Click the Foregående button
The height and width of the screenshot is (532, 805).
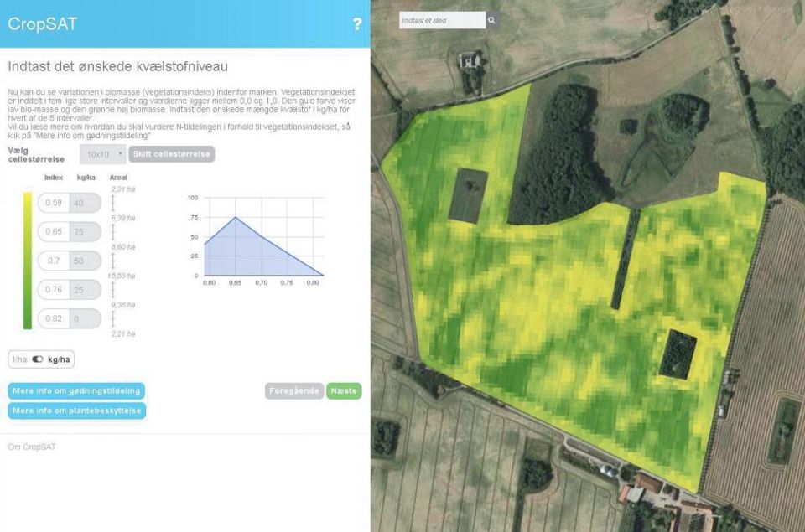[x=293, y=390]
